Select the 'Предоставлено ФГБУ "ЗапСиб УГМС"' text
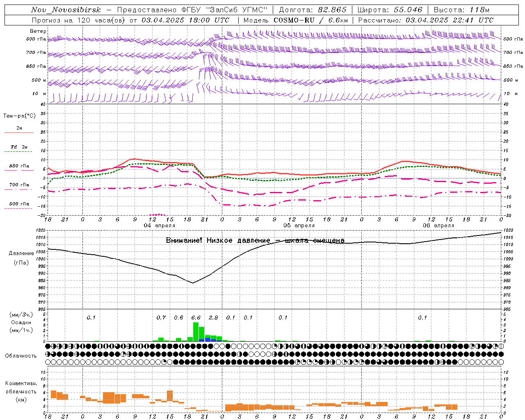 (192, 10)
